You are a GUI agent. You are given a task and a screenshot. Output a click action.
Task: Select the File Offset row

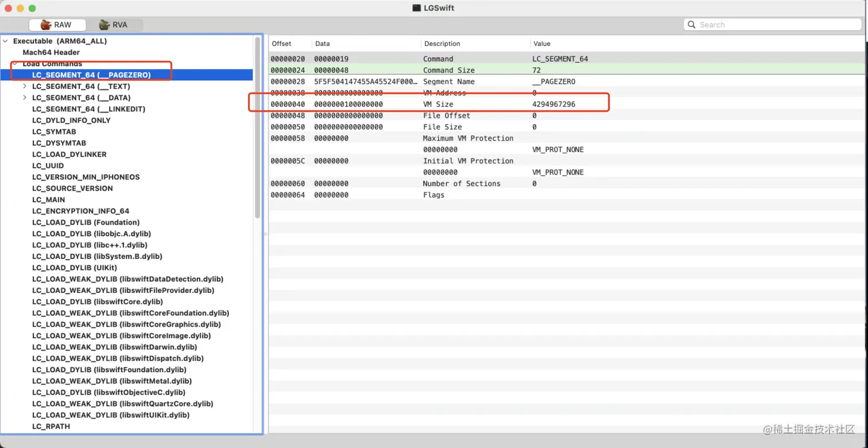click(x=567, y=115)
